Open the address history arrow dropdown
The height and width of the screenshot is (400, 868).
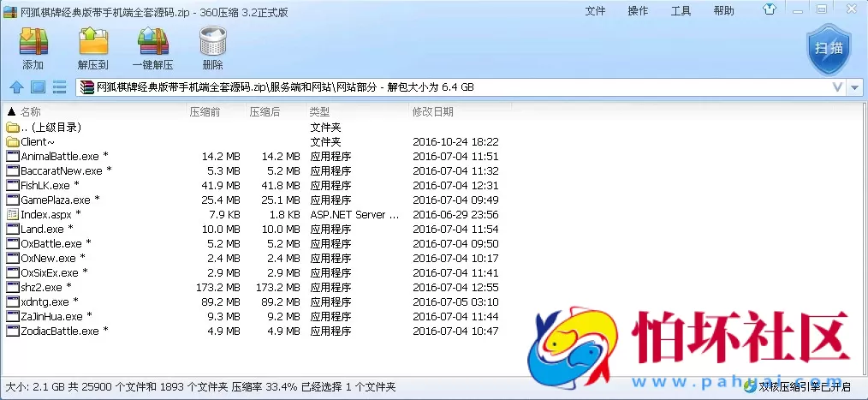pos(855,87)
